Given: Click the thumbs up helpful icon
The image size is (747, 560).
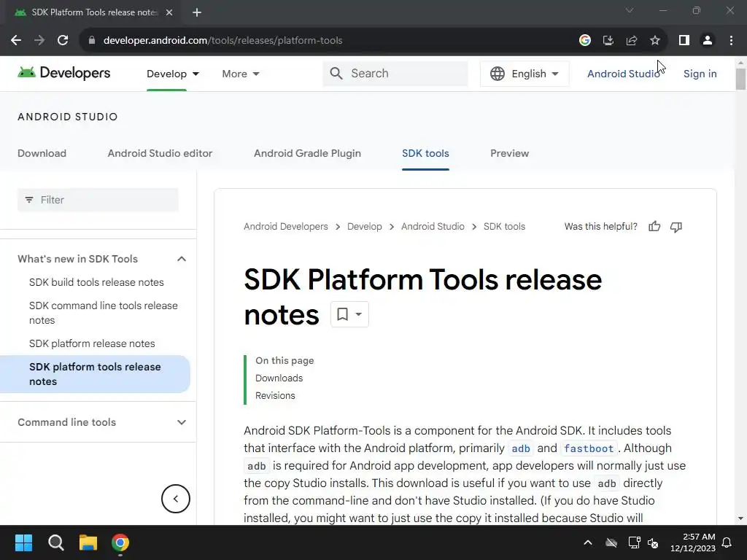Looking at the screenshot, I should click(x=654, y=227).
